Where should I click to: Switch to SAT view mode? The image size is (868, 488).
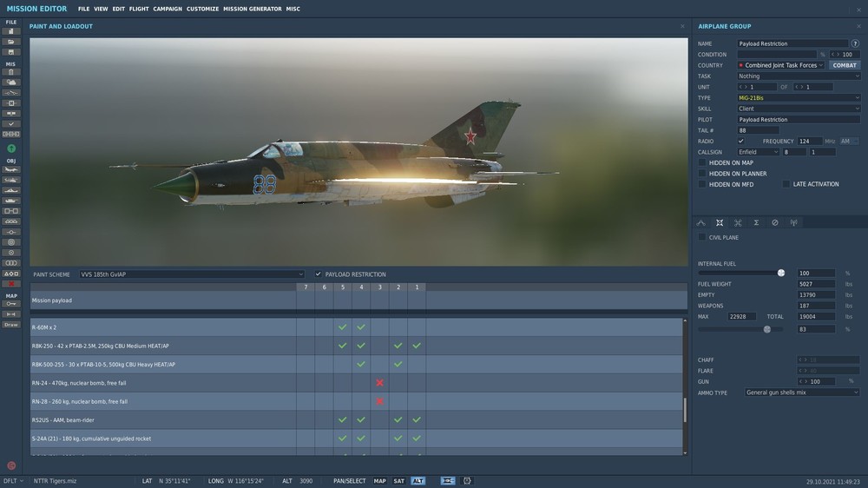pos(399,481)
